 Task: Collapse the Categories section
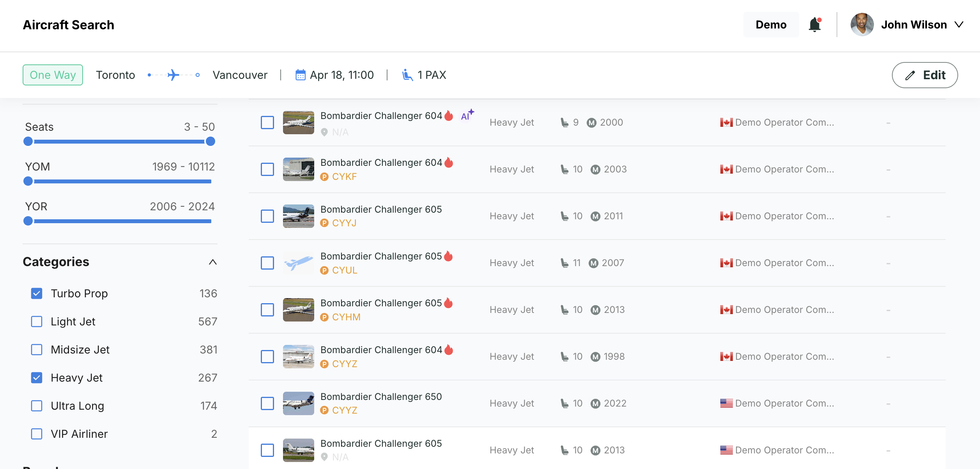click(x=212, y=262)
